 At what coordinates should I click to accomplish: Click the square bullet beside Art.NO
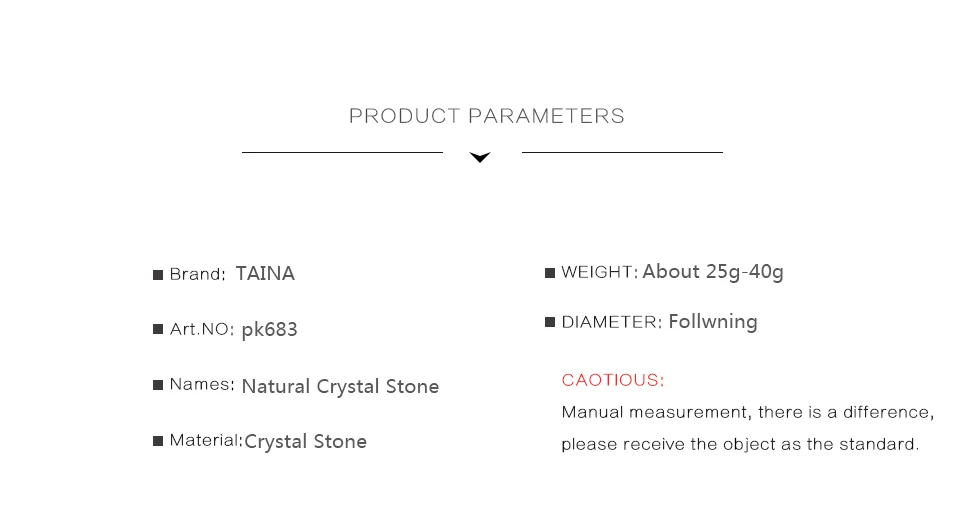[158, 329]
